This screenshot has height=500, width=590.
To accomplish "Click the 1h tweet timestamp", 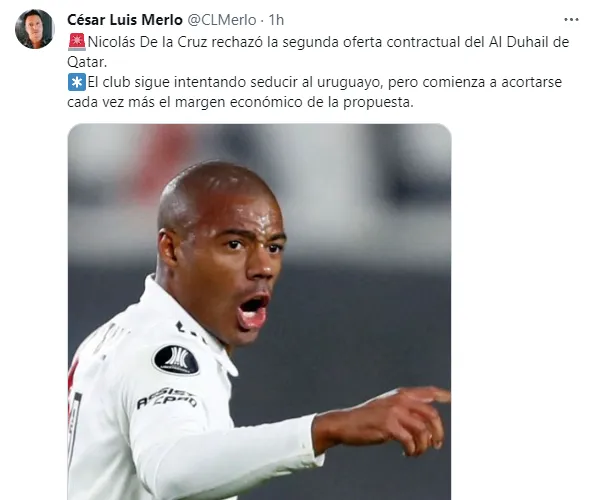I will pyautogui.click(x=276, y=20).
